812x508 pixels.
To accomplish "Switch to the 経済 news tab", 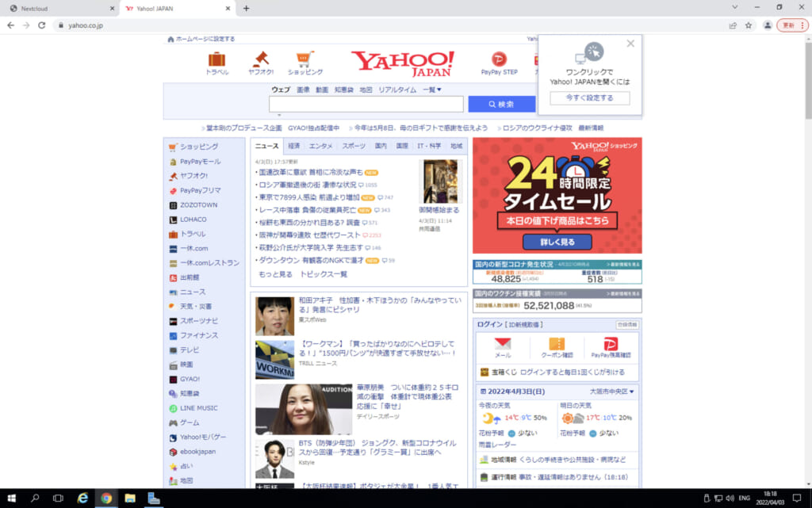I will pyautogui.click(x=293, y=146).
